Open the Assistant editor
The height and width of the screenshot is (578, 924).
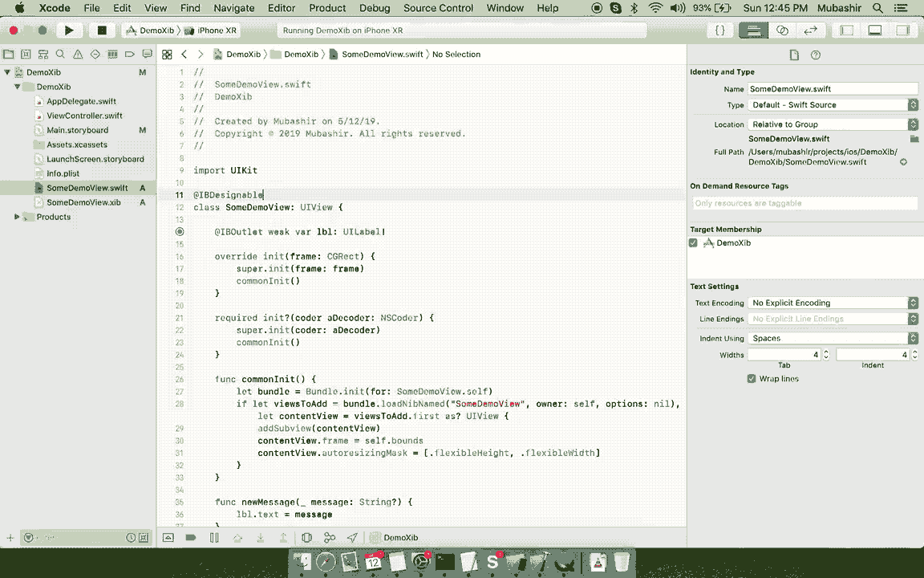click(x=781, y=30)
